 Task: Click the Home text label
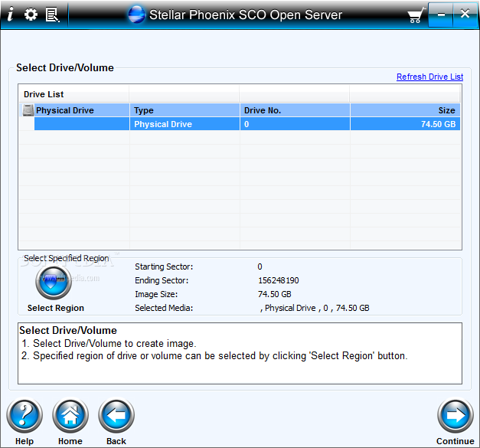click(70, 441)
